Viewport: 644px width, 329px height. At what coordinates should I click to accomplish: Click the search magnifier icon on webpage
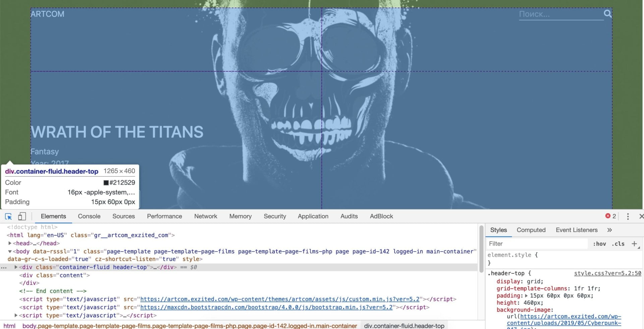pyautogui.click(x=607, y=14)
